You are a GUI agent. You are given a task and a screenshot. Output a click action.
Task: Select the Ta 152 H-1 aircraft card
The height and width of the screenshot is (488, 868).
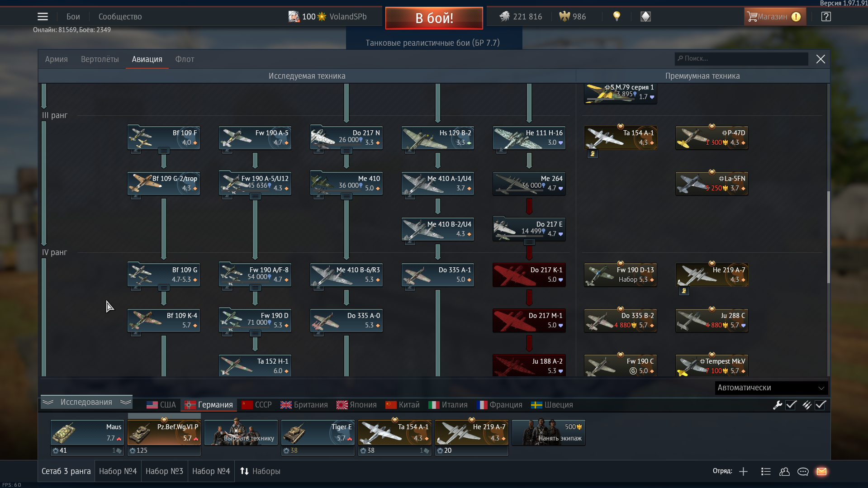(255, 365)
